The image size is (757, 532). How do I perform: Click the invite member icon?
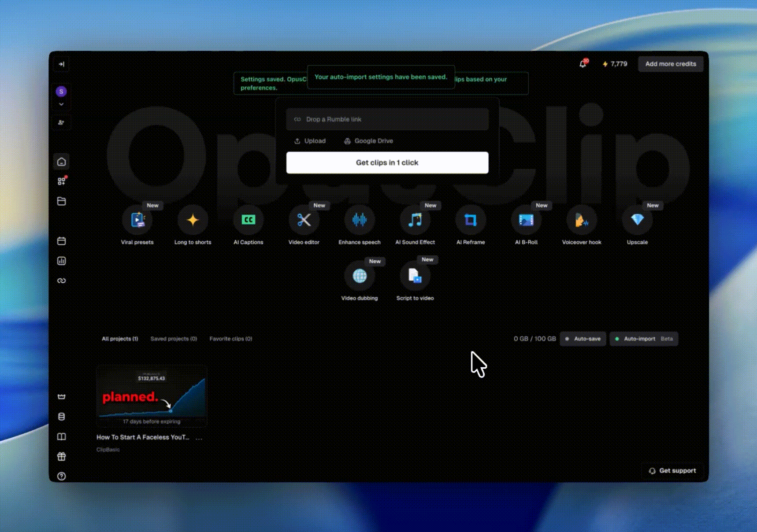coord(61,122)
